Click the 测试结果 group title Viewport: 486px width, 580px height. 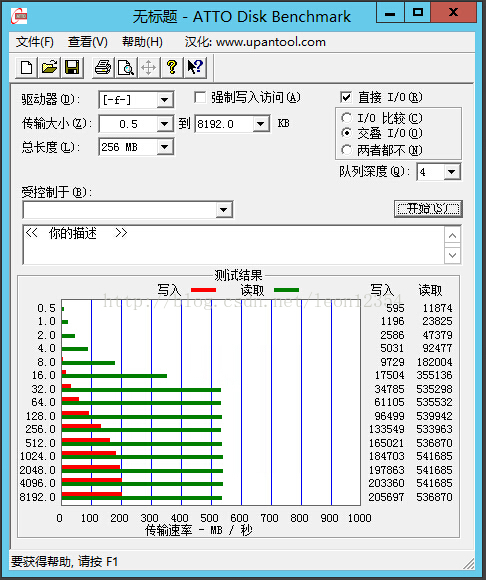(x=238, y=275)
